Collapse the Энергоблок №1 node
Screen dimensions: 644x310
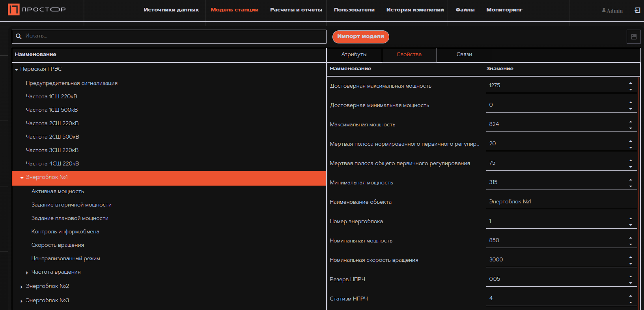point(22,178)
